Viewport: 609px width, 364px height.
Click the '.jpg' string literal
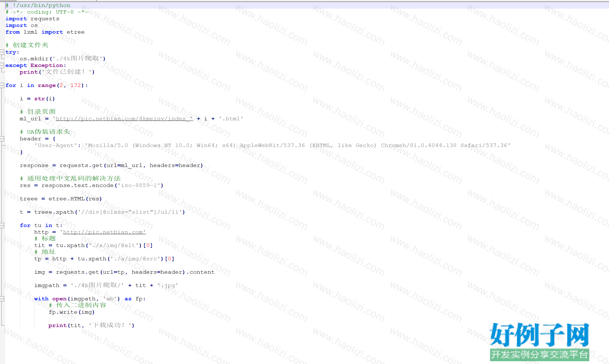[168, 285]
